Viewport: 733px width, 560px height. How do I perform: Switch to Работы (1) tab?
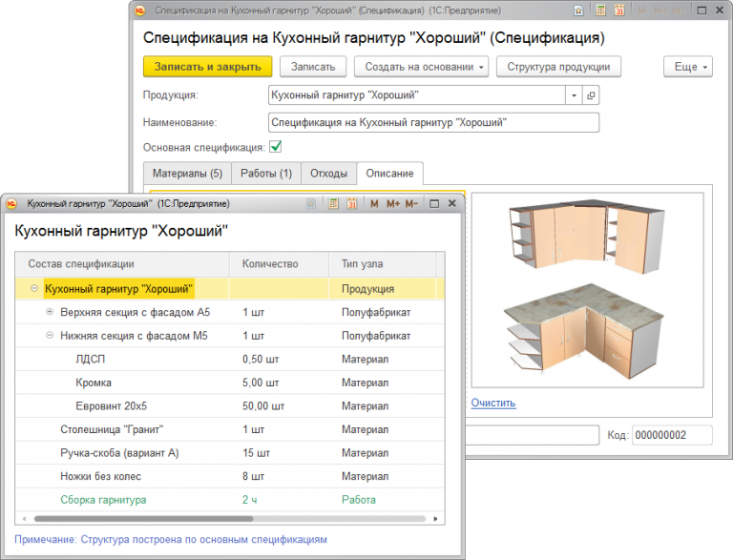tap(266, 174)
